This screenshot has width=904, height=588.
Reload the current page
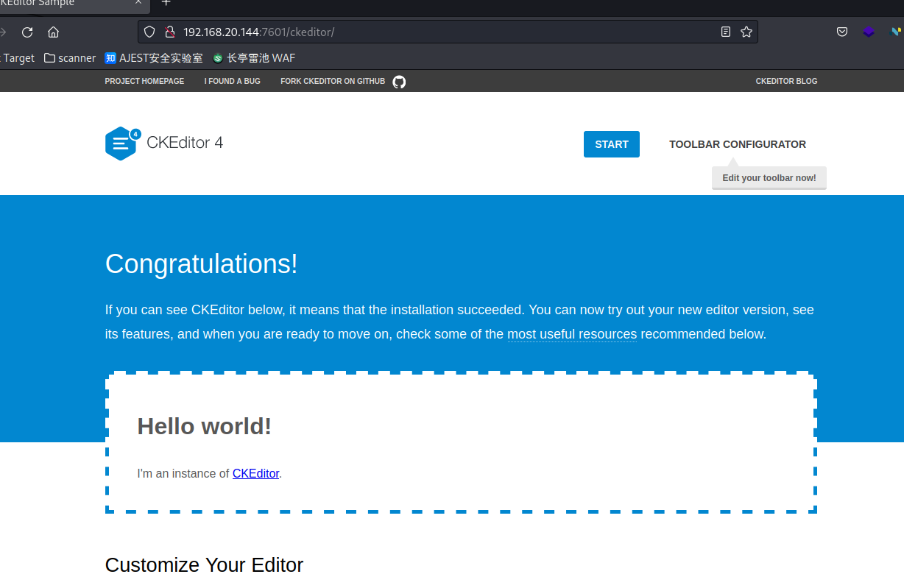[x=27, y=32]
